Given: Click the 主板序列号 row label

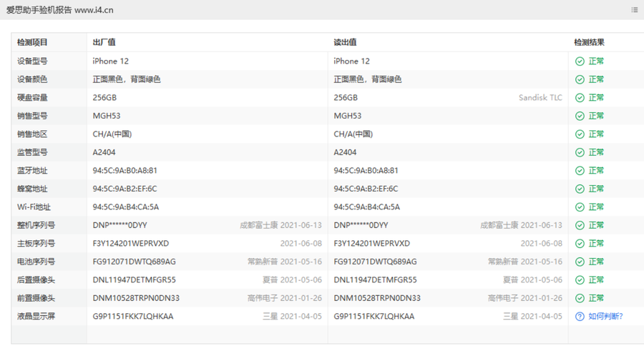Looking at the screenshot, I should pyautogui.click(x=36, y=243).
